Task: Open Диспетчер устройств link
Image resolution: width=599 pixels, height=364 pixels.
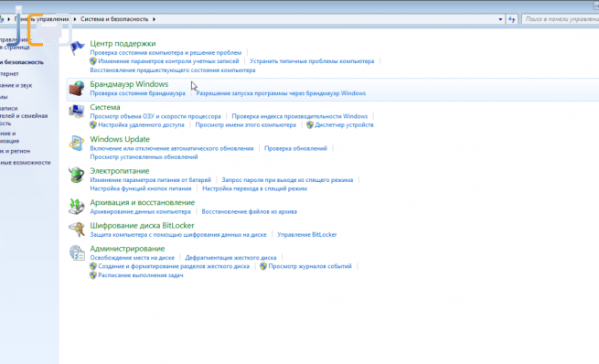Action: click(x=344, y=125)
